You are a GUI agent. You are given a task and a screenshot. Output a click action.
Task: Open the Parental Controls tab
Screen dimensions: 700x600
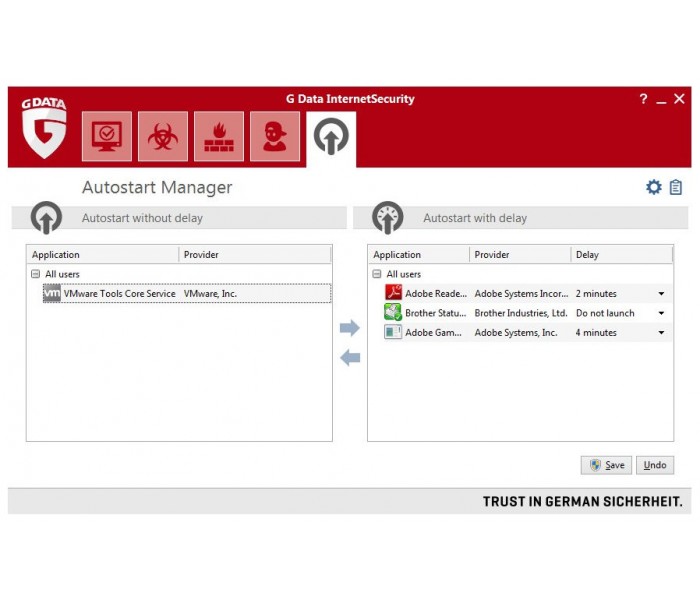(x=275, y=136)
